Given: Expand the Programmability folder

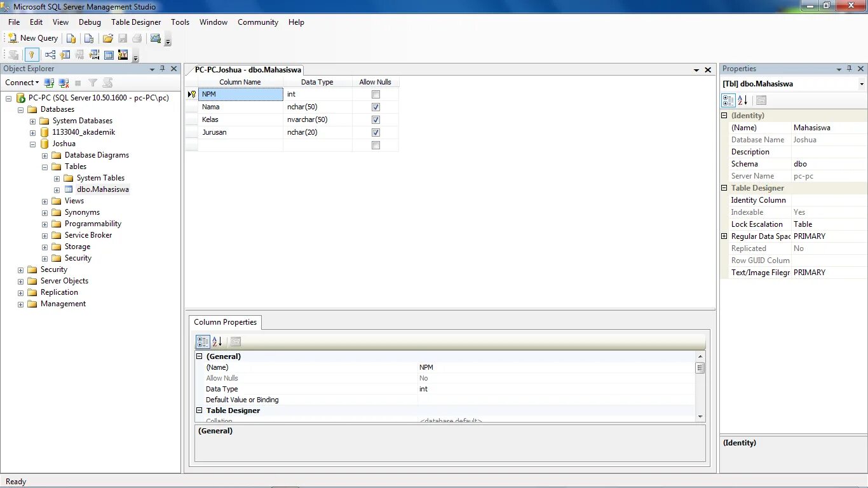Looking at the screenshot, I should pyautogui.click(x=44, y=224).
